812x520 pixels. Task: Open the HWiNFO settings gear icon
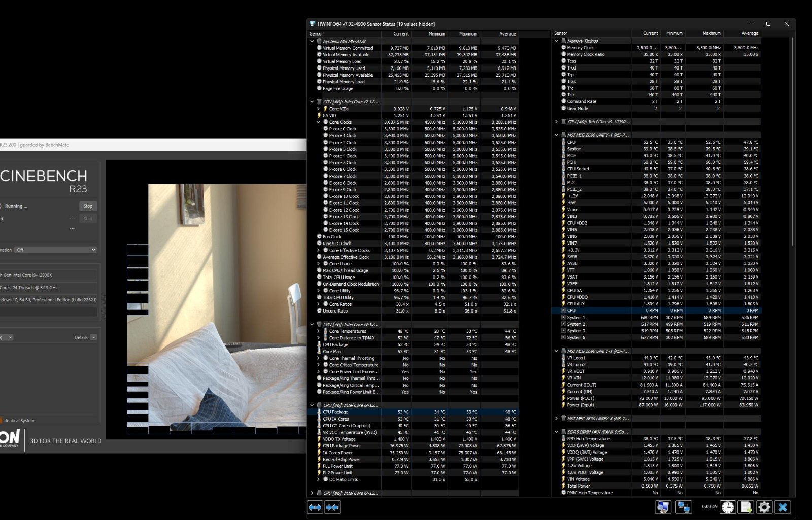tap(764, 507)
